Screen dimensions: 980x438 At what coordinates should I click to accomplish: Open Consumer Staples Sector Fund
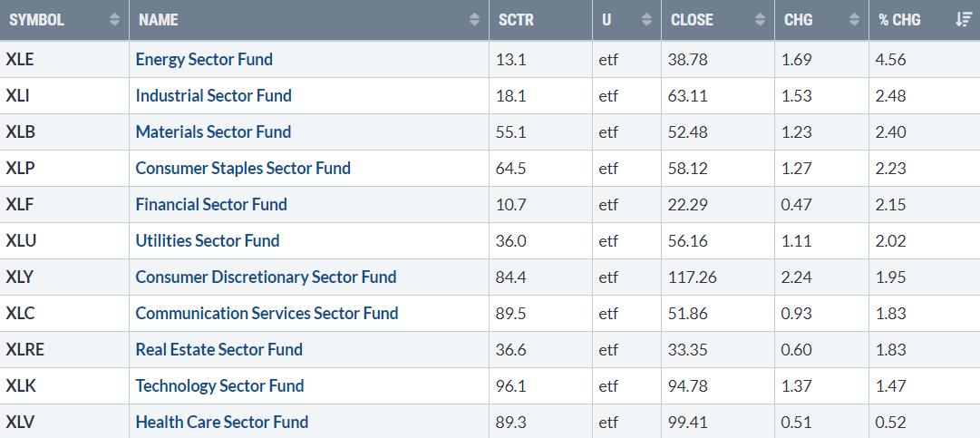tap(243, 168)
